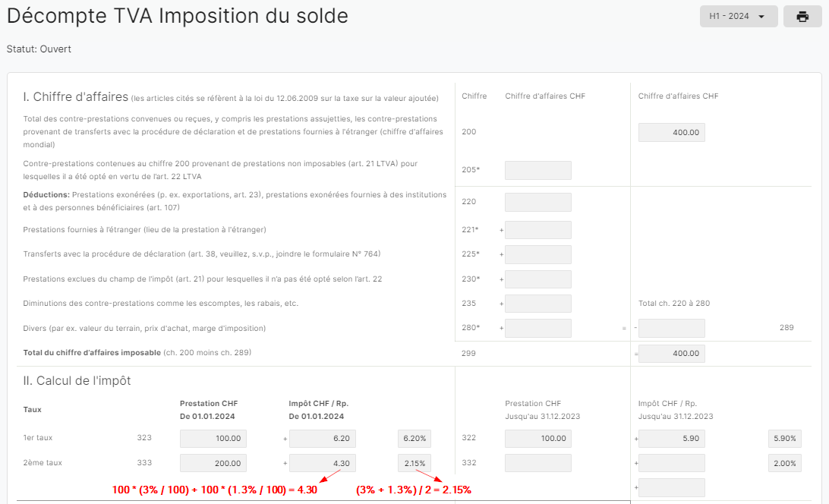829x504 pixels.
Task: Open the H1 - 2024 period dropdown
Action: pyautogui.click(x=739, y=17)
